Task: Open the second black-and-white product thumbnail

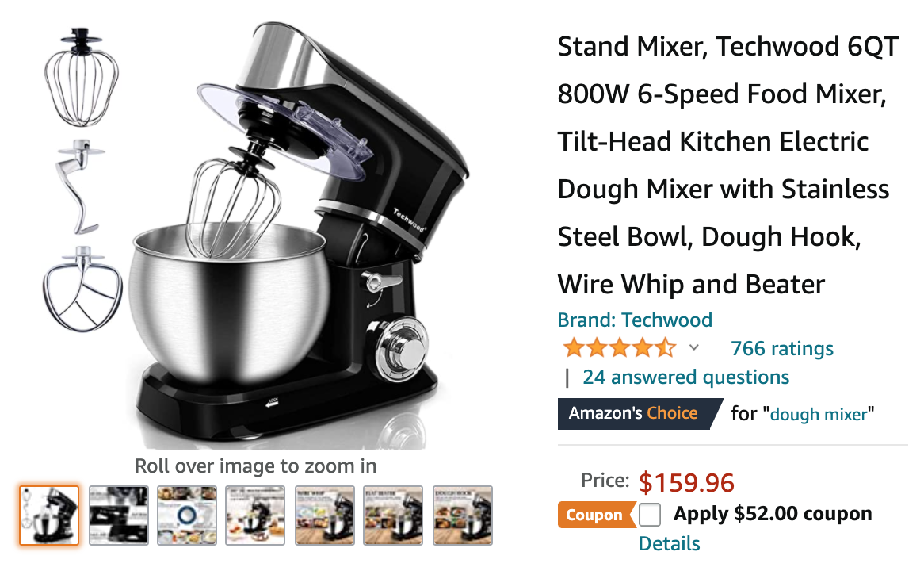Action: pos(118,515)
